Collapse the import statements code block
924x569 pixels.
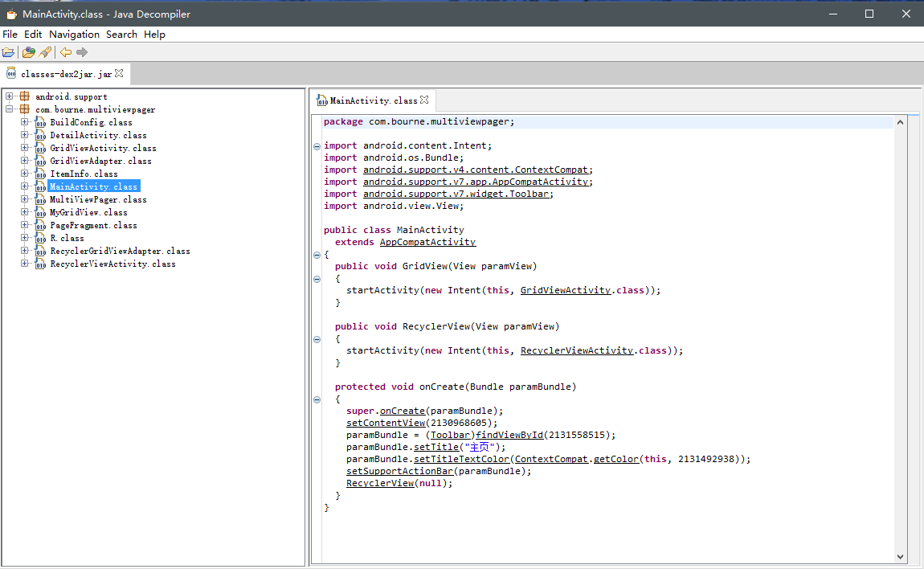click(x=317, y=146)
